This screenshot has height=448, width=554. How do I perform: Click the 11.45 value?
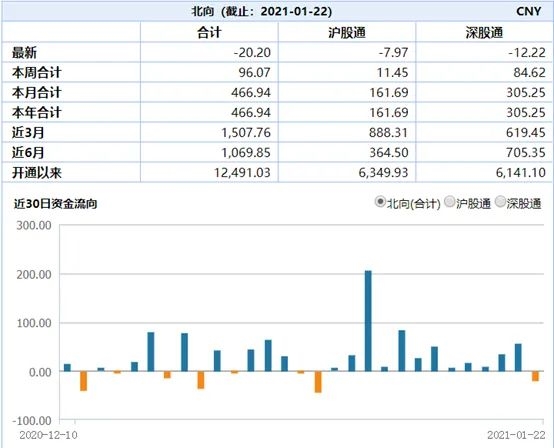(392, 72)
